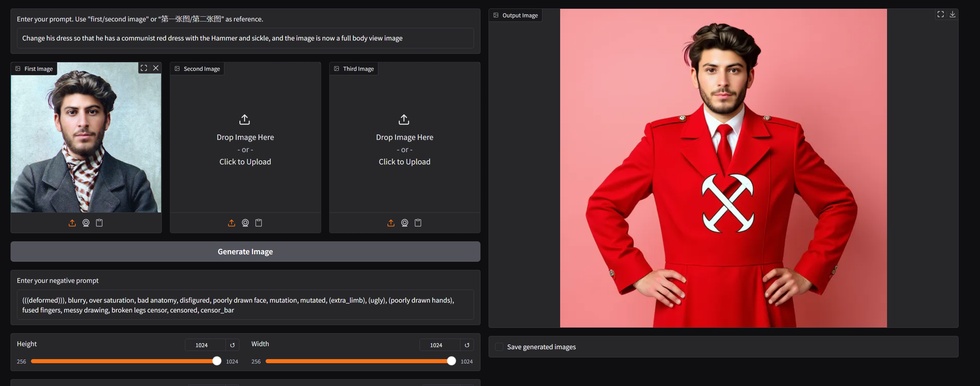Viewport: 980px width, 386px height.
Task: Click the Output Image label icon
Action: (x=496, y=15)
